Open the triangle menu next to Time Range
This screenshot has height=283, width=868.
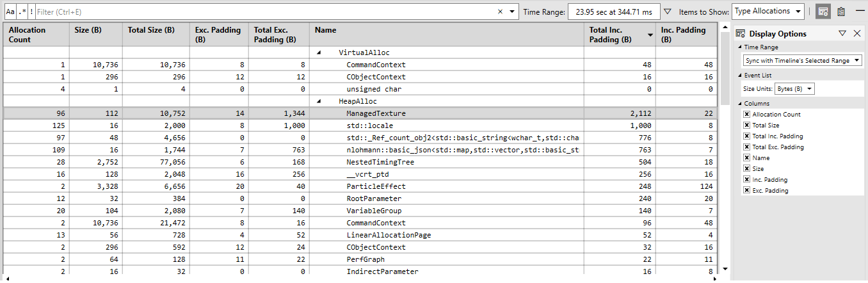[668, 12]
